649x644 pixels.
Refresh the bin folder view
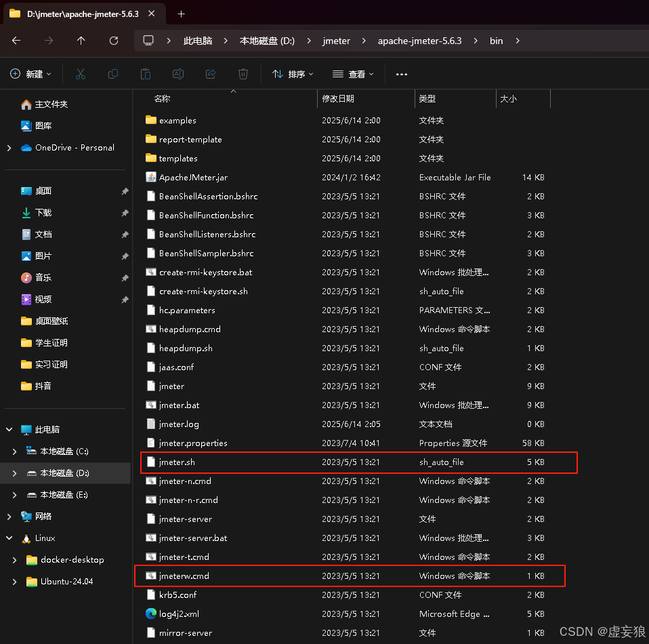(x=114, y=41)
